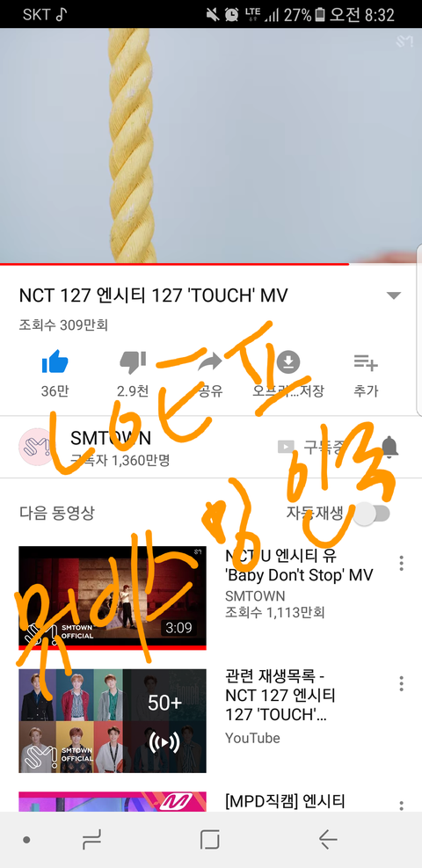This screenshot has width=422, height=868.
Task: Open the SMTOWN channel avatar
Action: (37, 446)
